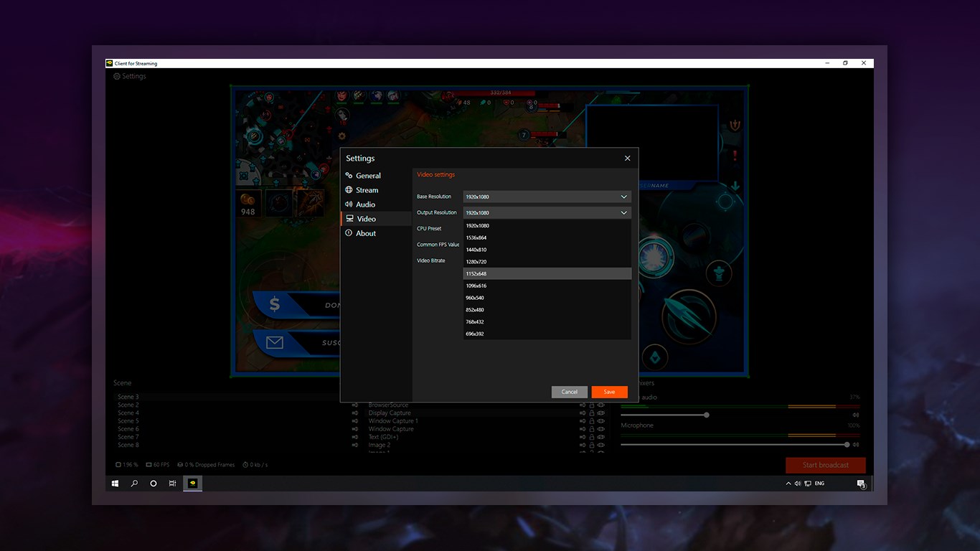Select Scene 6
The height and width of the screenshot is (551, 980).
(x=128, y=429)
